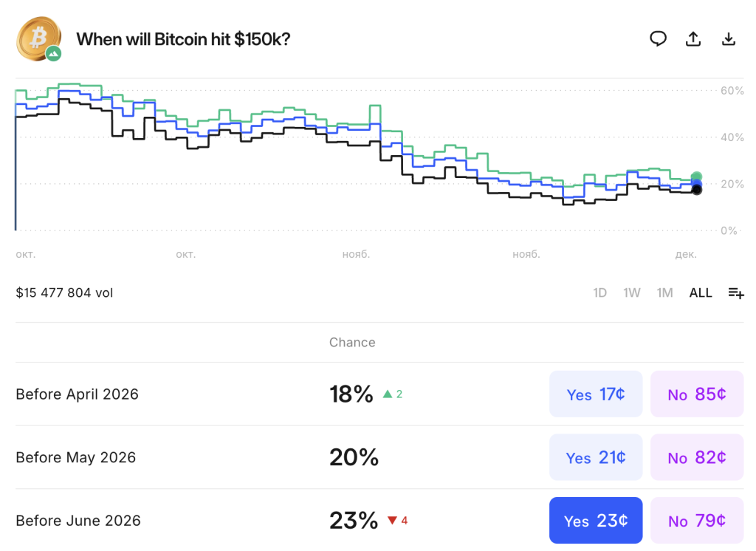Choose No 79¢ for Before June 2026
Viewport: 756px width, 551px height.
point(697,521)
